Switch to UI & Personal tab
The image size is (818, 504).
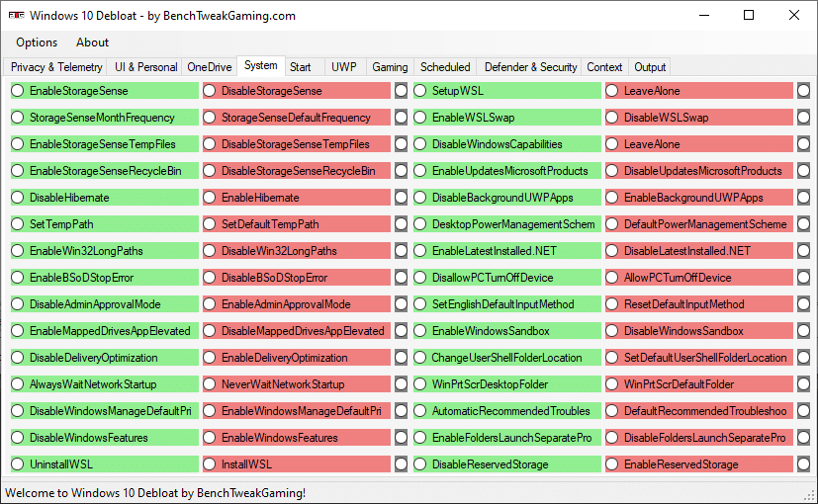pos(145,67)
